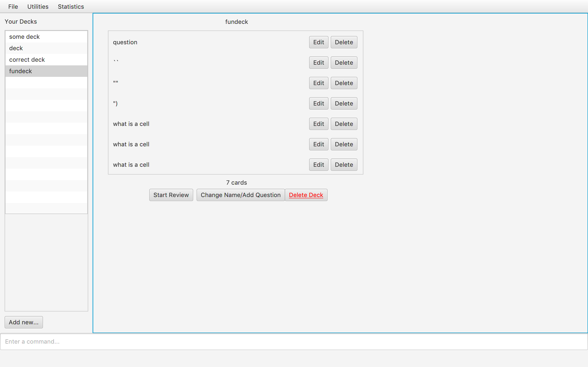Image resolution: width=588 pixels, height=367 pixels.
Task: Edit the backticks card
Action: coord(318,63)
